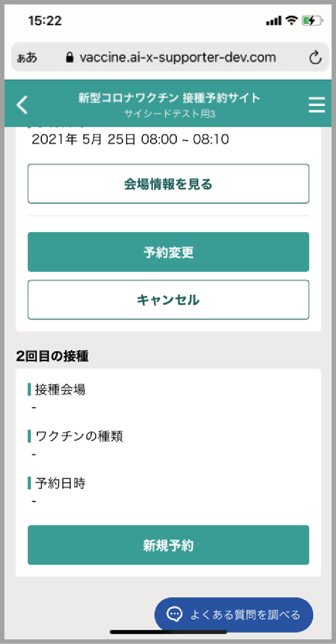Tap the back arrow in header
336x644 pixels.
tap(22, 105)
